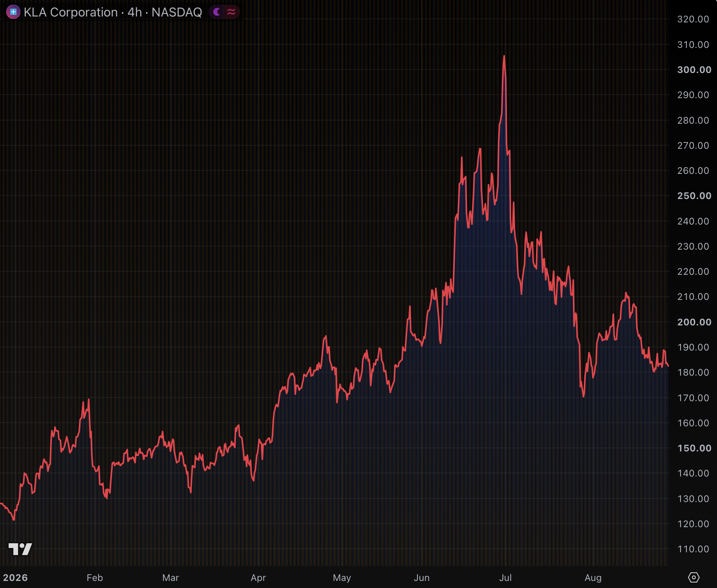Select the 170.00 price axis label
The width and height of the screenshot is (717, 588).
point(693,398)
